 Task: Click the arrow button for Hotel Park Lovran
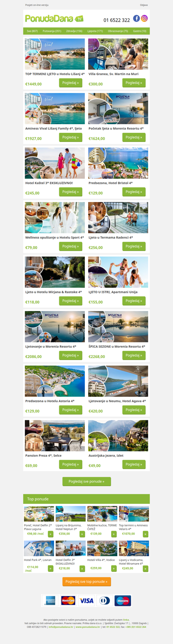(51, 568)
